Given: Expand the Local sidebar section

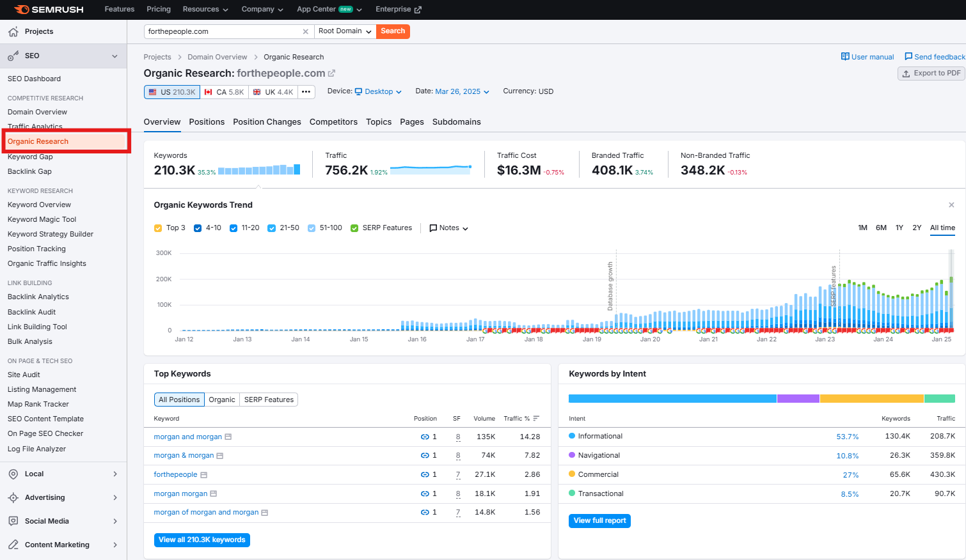Looking at the screenshot, I should [115, 474].
